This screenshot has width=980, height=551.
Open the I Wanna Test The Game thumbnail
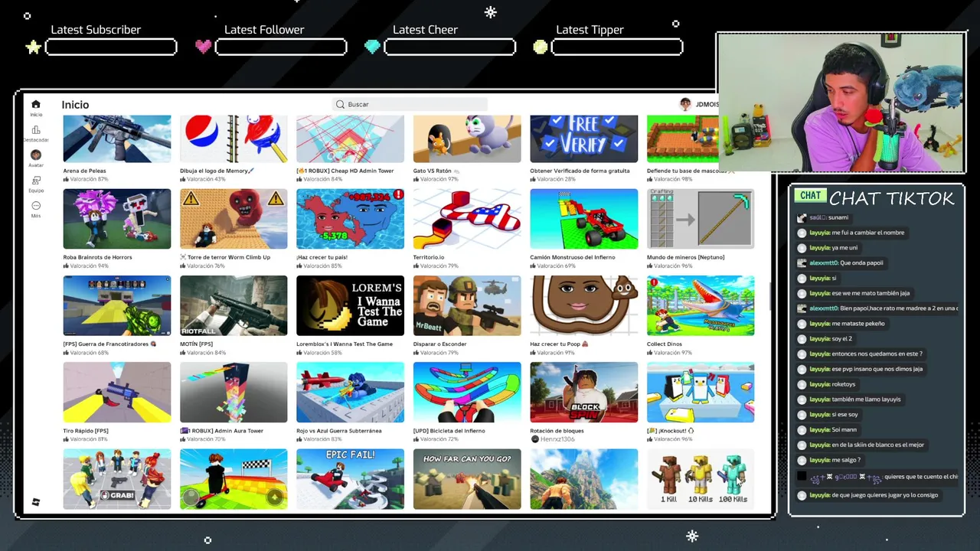350,305
